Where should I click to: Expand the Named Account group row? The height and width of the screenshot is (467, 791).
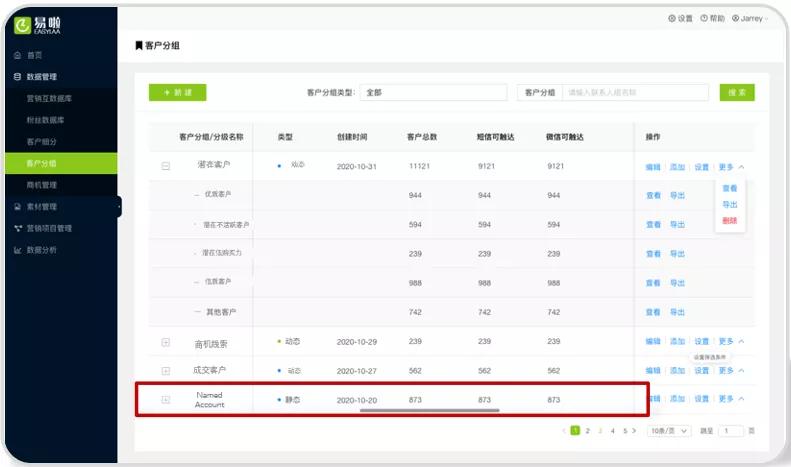[165, 399]
